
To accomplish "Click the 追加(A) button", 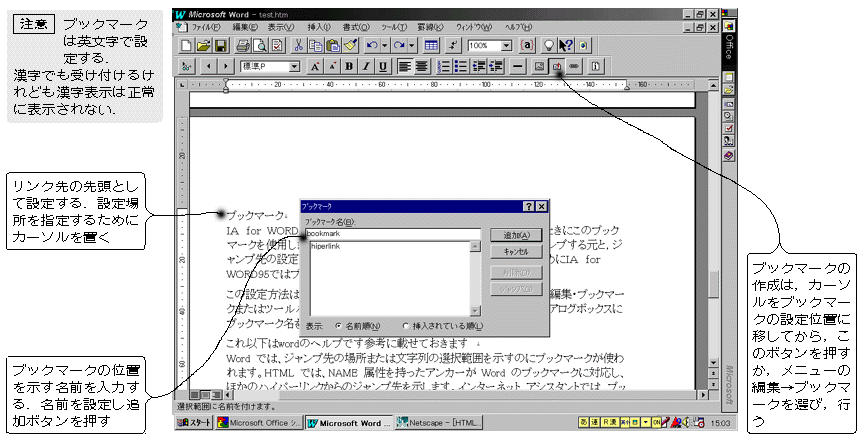I will pyautogui.click(x=516, y=235).
